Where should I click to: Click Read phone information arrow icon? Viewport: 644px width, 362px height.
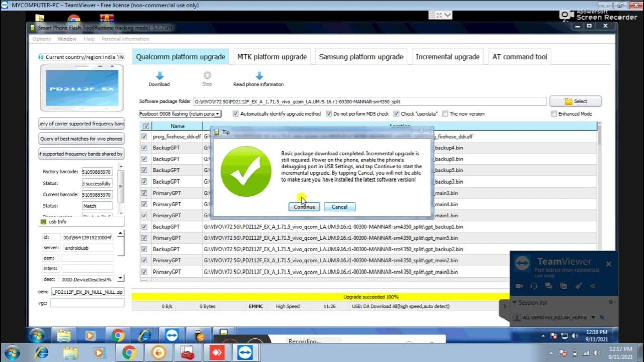pos(259,76)
